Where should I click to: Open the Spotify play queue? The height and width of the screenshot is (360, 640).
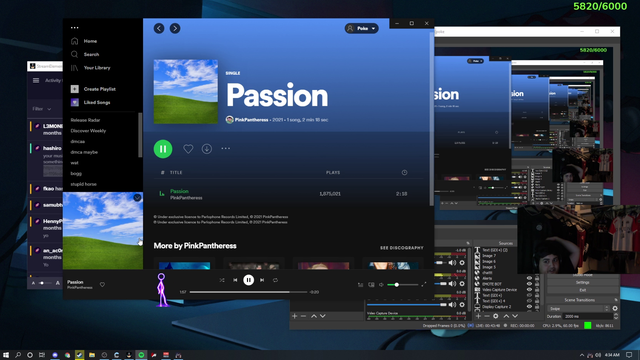click(x=360, y=284)
